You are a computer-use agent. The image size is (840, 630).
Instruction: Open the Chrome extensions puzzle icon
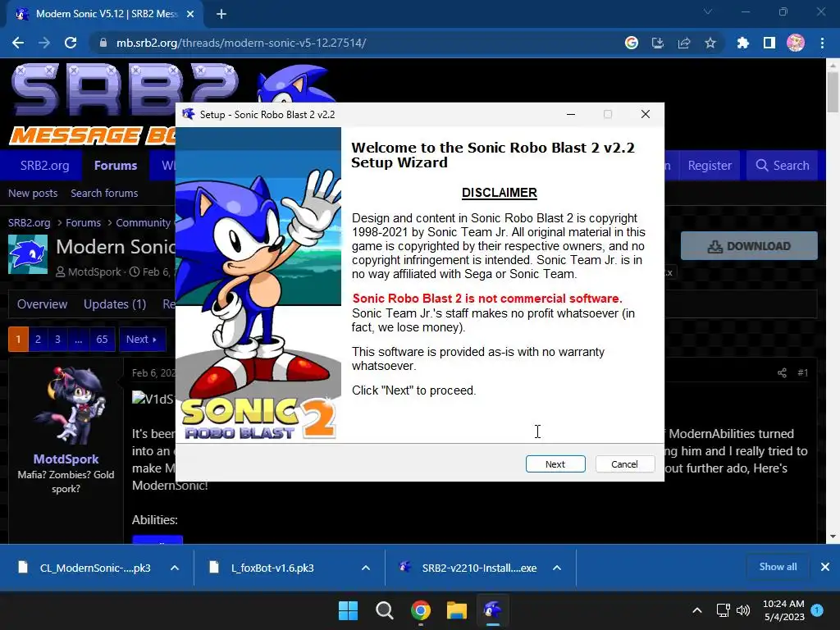click(x=742, y=43)
